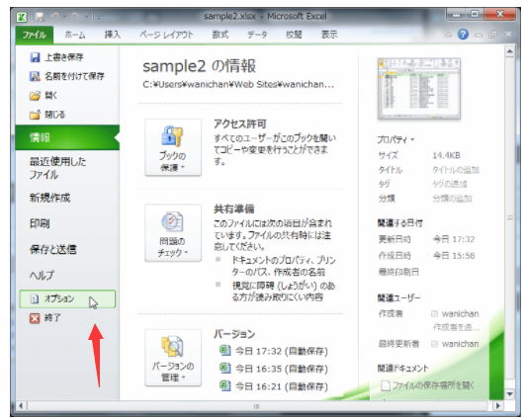
Task: Switch to the データ tab
Action: click(257, 35)
